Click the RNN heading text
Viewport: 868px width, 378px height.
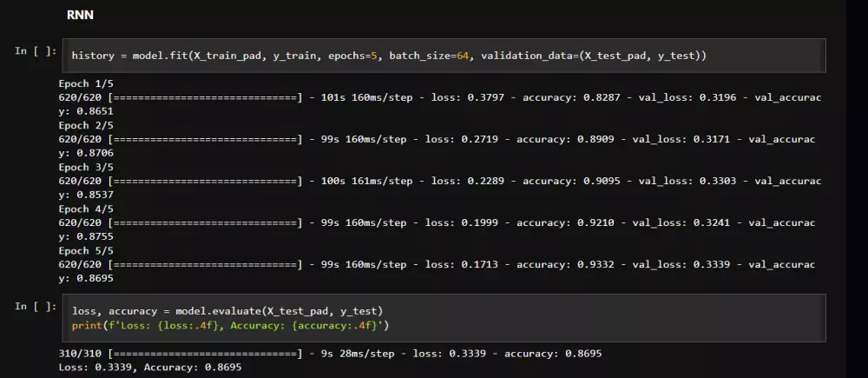[80, 16]
